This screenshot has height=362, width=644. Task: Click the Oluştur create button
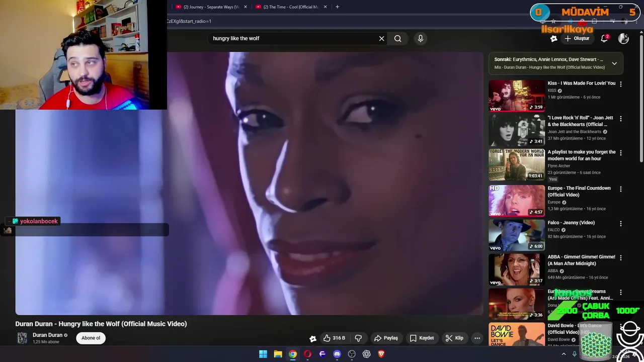[x=577, y=38]
